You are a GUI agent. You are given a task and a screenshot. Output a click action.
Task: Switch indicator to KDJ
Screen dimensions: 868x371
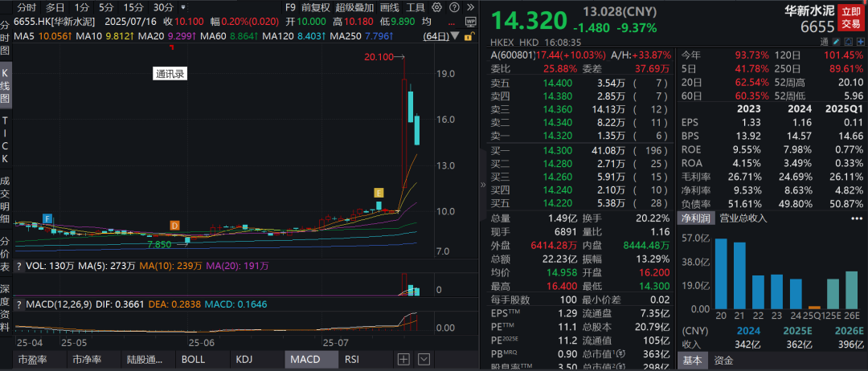pyautogui.click(x=244, y=360)
